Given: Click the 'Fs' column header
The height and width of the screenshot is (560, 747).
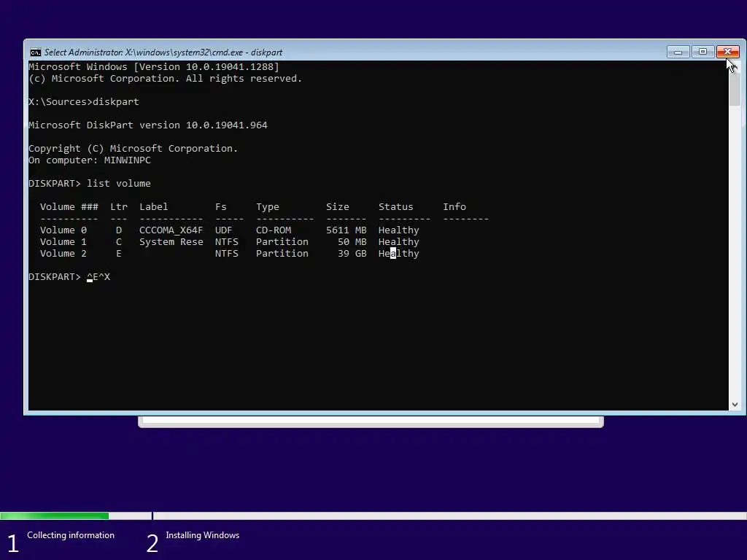Looking at the screenshot, I should pos(220,206).
